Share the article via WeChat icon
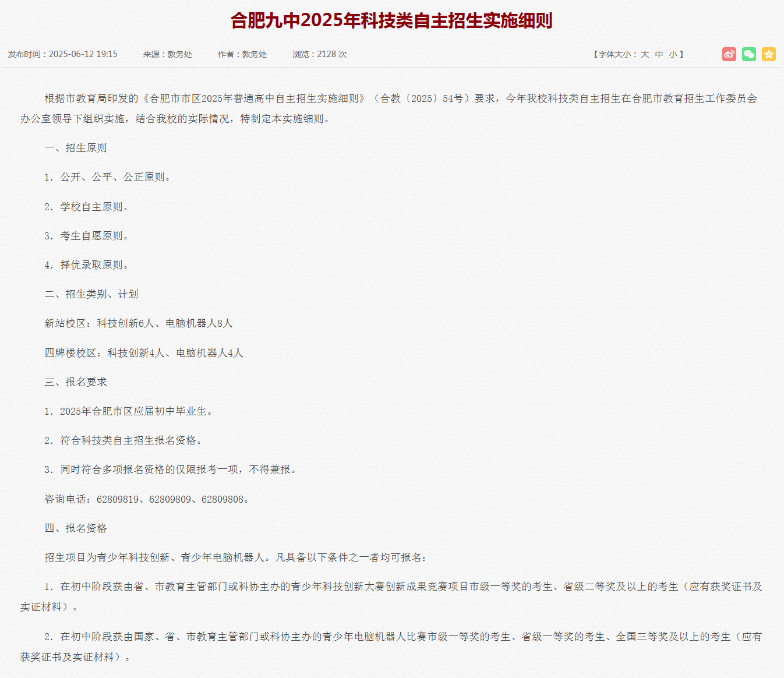This screenshot has height=678, width=784. (x=749, y=54)
